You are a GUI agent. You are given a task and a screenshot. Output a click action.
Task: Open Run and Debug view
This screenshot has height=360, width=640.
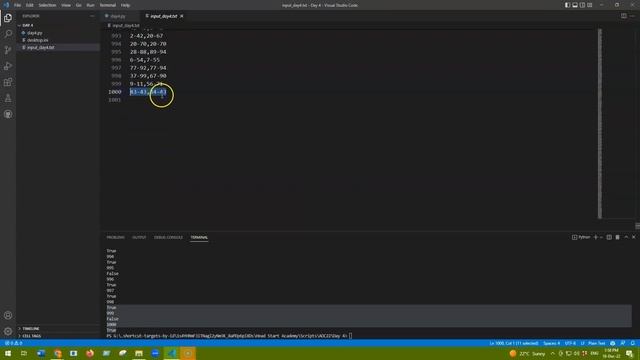pyautogui.click(x=8, y=66)
